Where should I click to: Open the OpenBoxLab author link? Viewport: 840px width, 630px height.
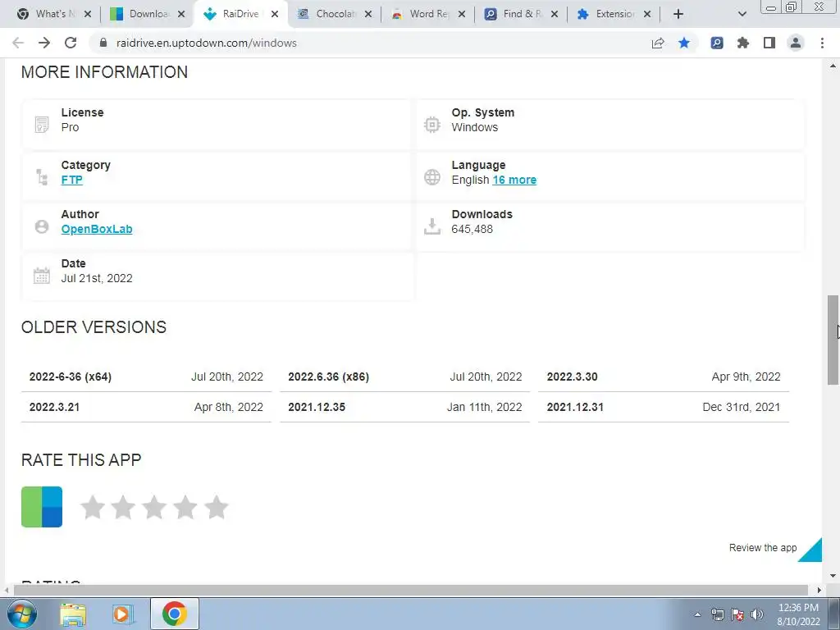(x=97, y=230)
